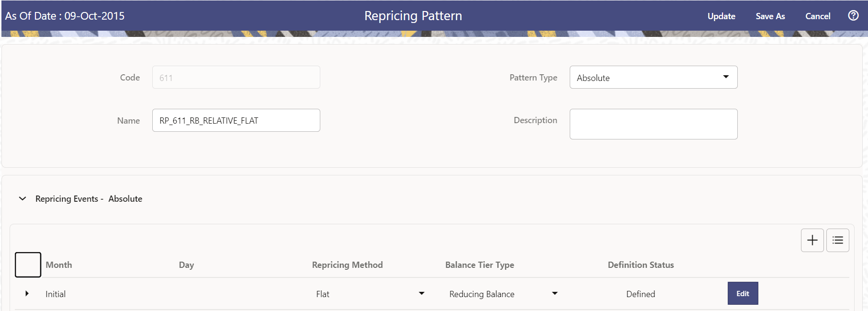
Task: Click the Definition Status column header
Action: click(641, 265)
